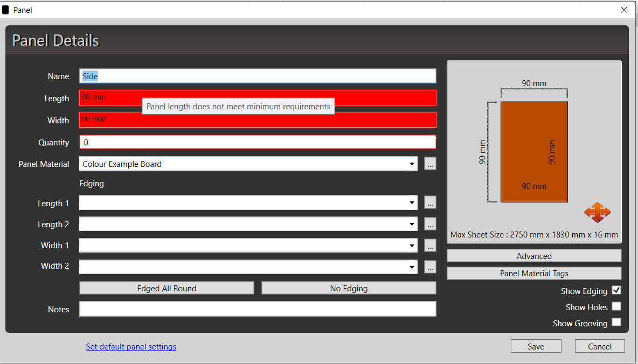638x364 pixels.
Task: Save the panel details
Action: pyautogui.click(x=536, y=346)
